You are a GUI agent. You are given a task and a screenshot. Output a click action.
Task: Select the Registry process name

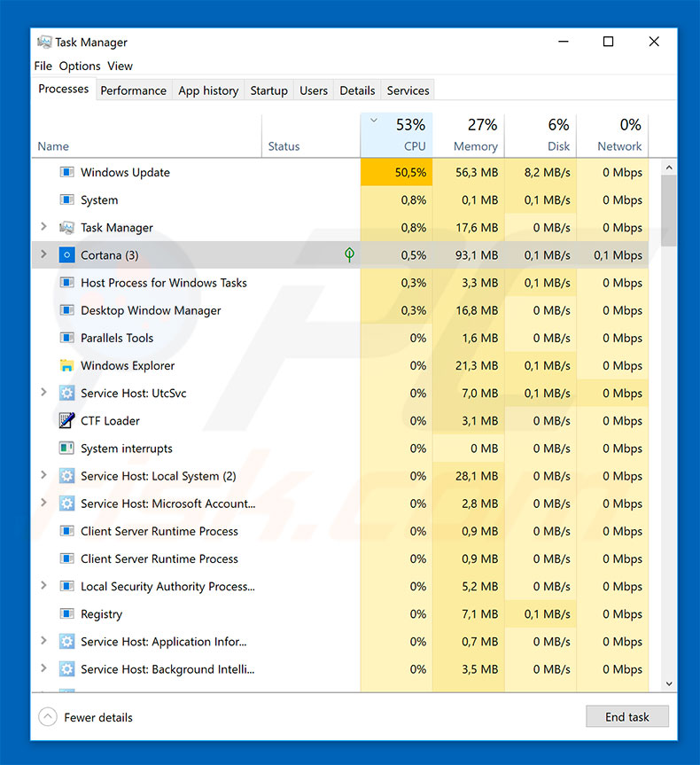click(102, 614)
